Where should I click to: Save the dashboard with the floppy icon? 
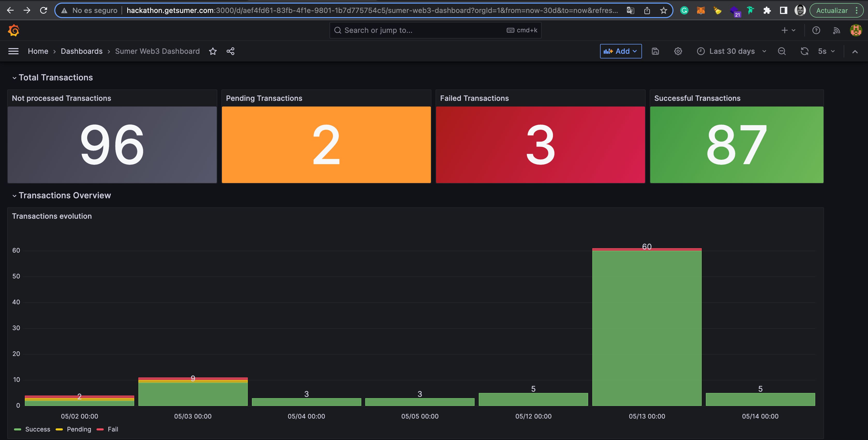point(655,51)
